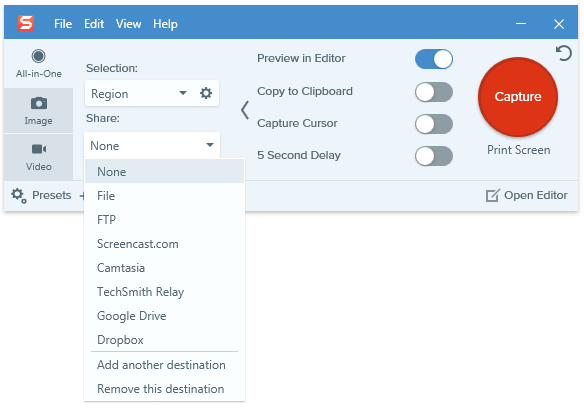This screenshot has width=584, height=415.
Task: Turn on the Capture Cursor toggle
Action: pyautogui.click(x=434, y=124)
